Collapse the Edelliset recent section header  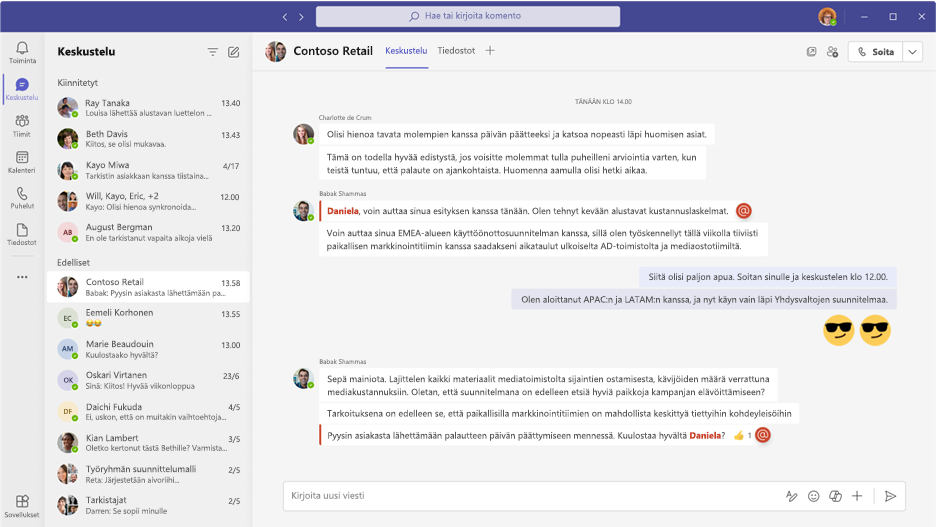pos(73,263)
